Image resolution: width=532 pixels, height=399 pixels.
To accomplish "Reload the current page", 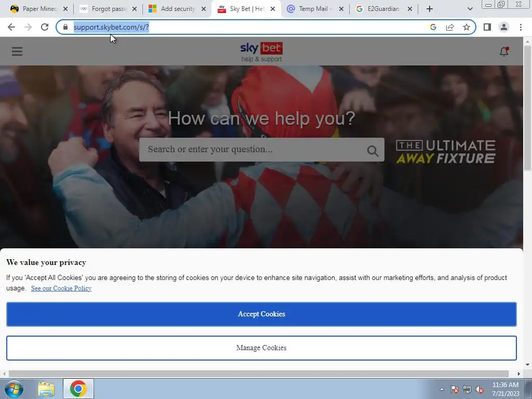I will pos(45,27).
